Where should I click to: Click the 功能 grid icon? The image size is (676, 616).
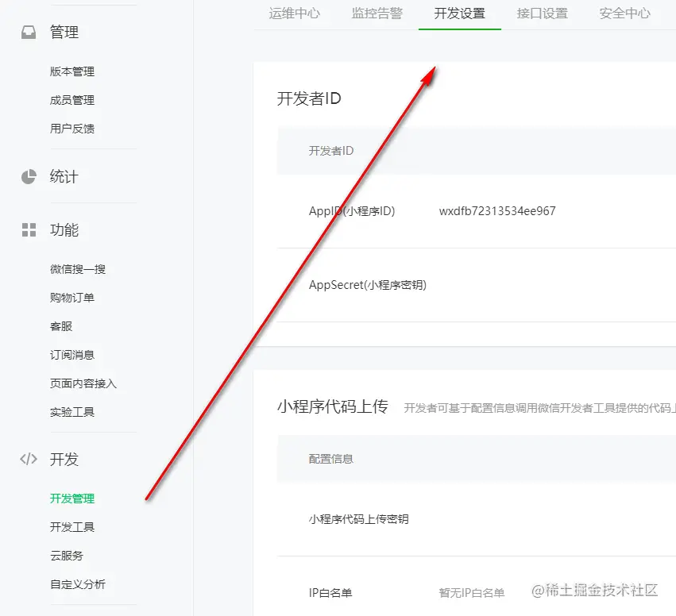coord(29,229)
